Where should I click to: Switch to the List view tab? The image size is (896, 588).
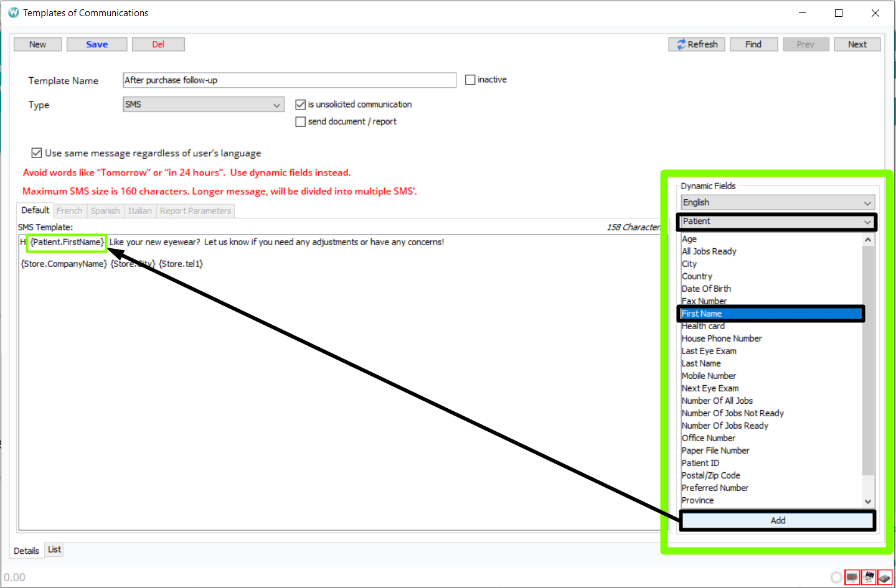(54, 549)
